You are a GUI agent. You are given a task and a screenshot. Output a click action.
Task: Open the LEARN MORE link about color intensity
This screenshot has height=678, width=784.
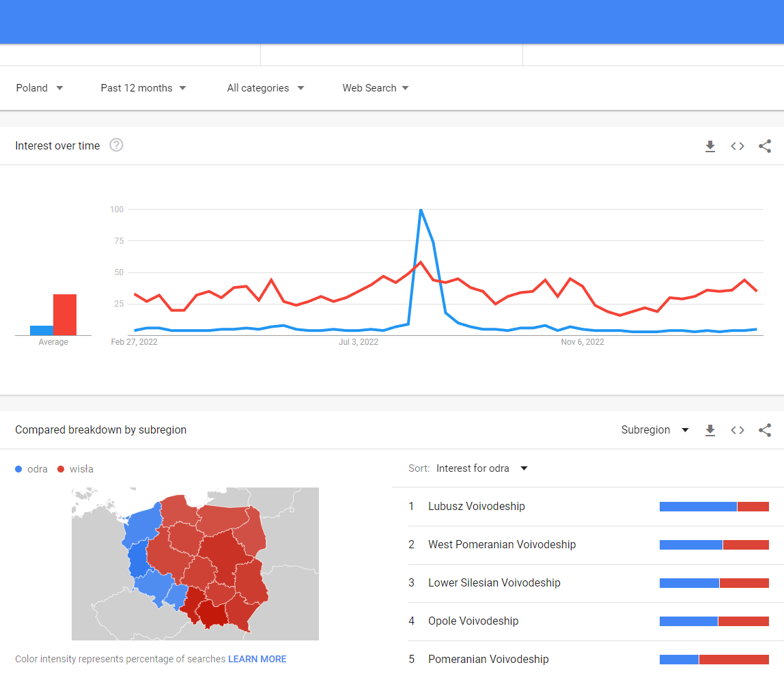click(x=257, y=659)
